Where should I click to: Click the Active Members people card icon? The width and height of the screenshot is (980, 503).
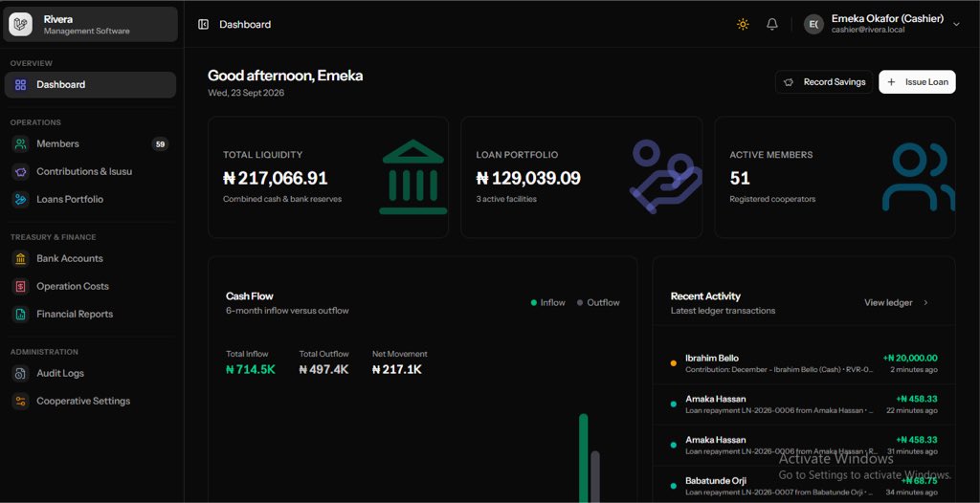pyautogui.click(x=918, y=177)
